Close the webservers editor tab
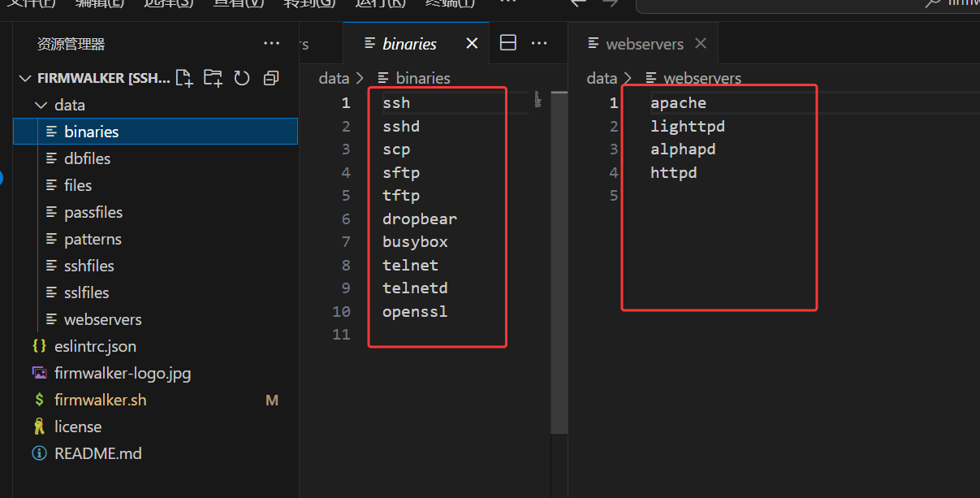The image size is (980, 498). tap(701, 43)
